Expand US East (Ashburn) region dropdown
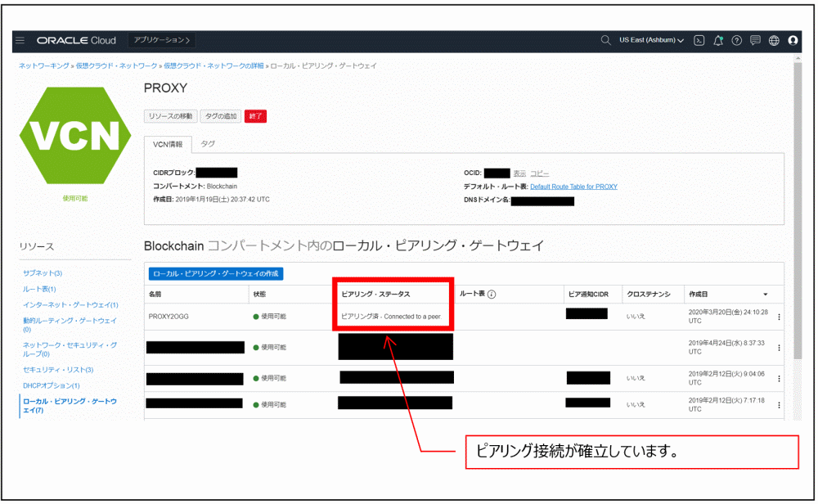Viewport: 818px width, 504px height. 651,40
